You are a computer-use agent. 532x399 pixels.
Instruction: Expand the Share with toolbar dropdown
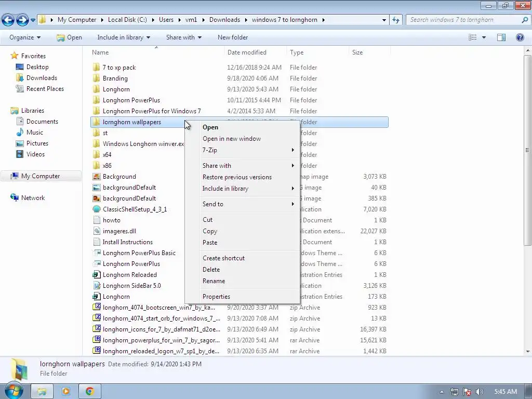183,37
